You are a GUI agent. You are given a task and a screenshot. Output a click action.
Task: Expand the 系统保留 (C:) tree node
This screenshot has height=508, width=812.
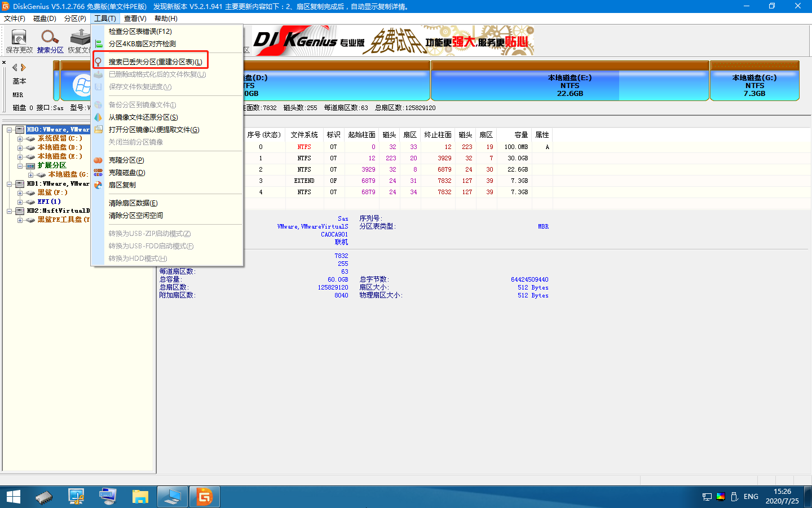20,139
